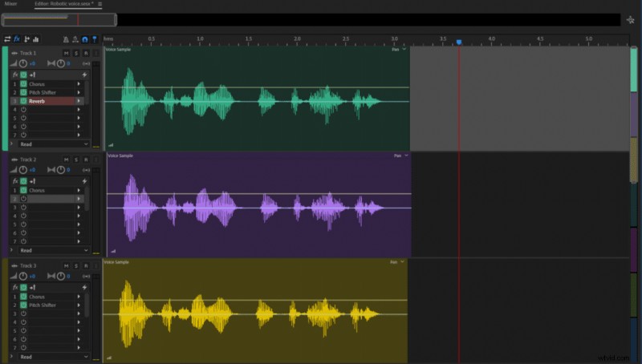This screenshot has height=364, width=642.
Task: Open the Inputs/Outputs view in the track toolbar
Action: tap(7, 39)
